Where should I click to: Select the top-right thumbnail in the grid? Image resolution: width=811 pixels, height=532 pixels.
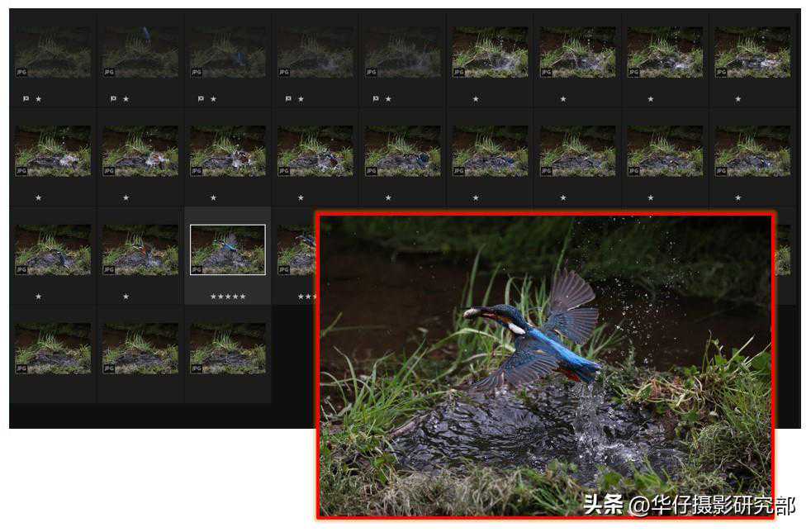(x=752, y=51)
